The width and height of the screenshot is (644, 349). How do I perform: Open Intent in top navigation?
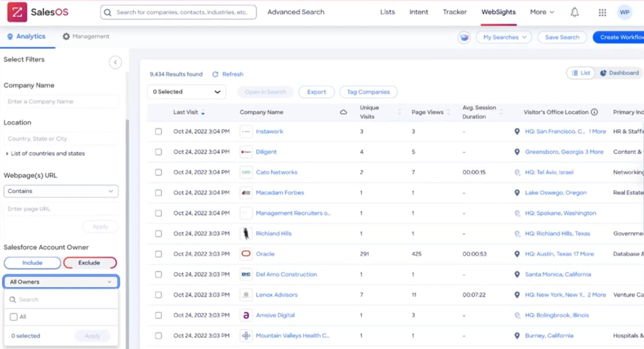[419, 12]
